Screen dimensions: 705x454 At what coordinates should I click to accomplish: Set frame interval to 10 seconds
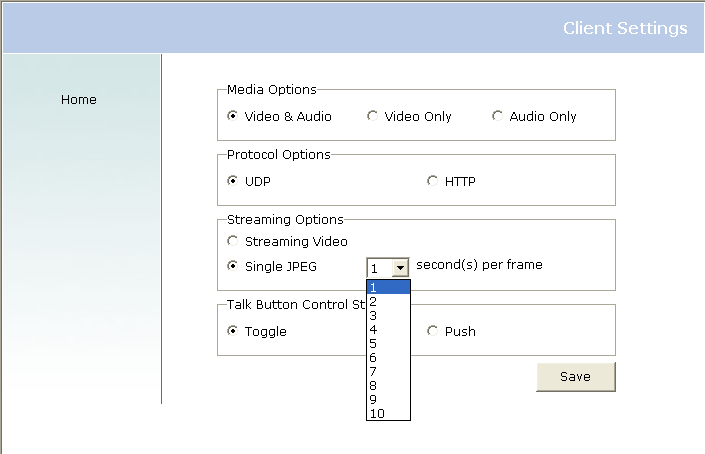pos(388,413)
